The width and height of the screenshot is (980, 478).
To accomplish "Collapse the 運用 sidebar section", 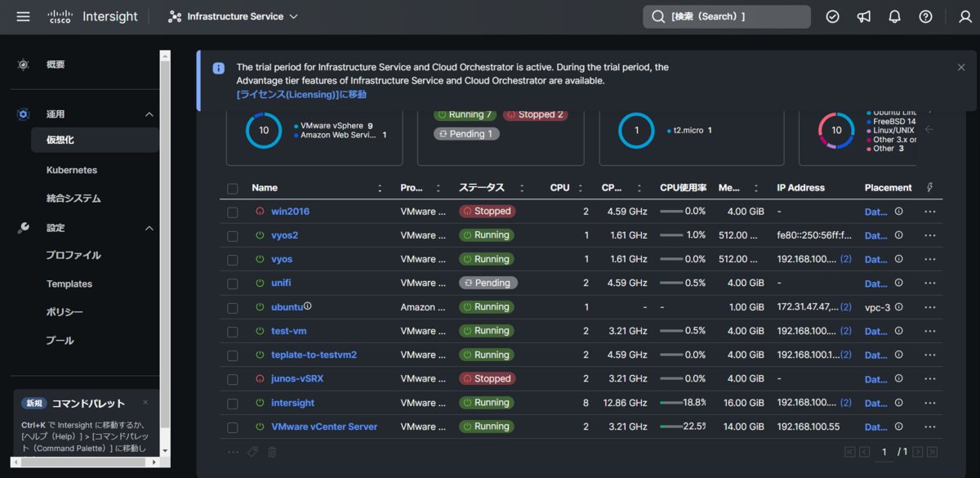I will [x=149, y=114].
